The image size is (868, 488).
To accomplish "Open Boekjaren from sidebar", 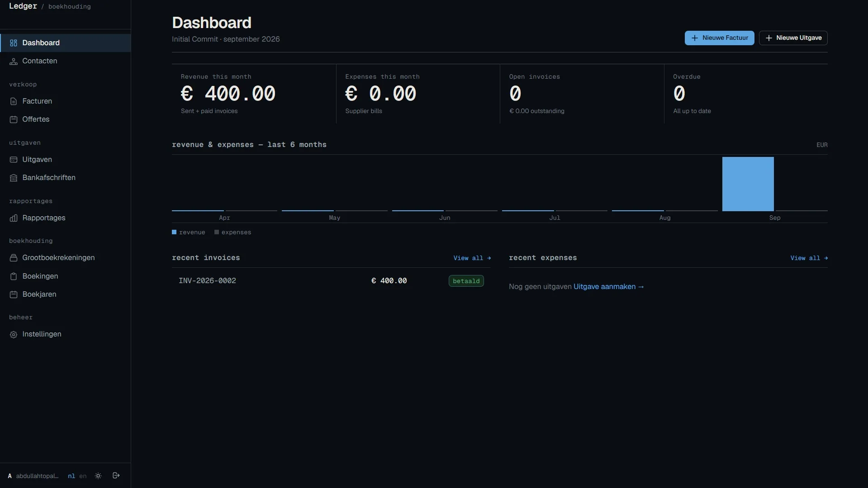I will [x=66, y=294].
